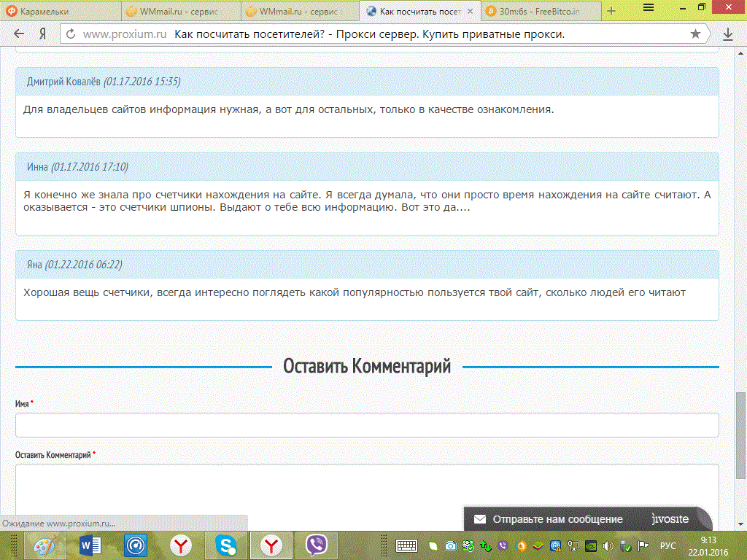
Task: Click the envelope icon in the chat widget
Action: [480, 519]
